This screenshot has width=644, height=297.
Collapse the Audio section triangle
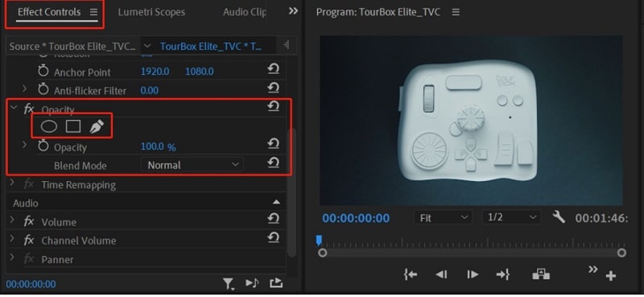tap(276, 202)
